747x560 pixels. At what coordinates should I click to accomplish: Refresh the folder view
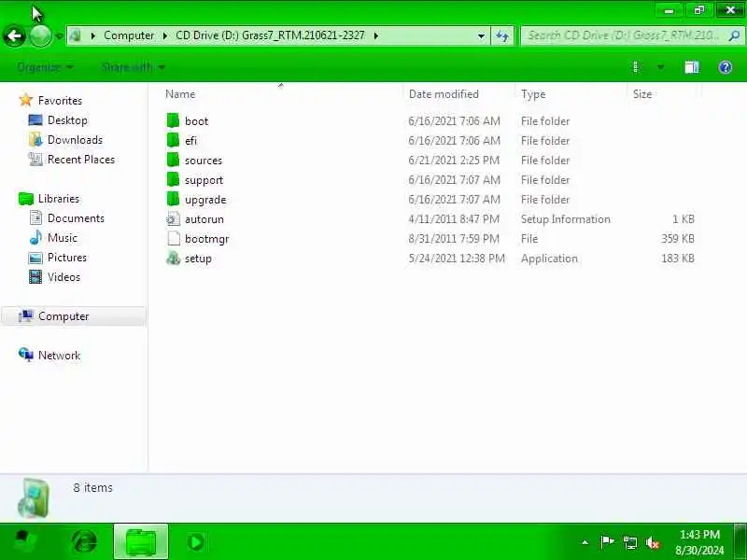(502, 35)
